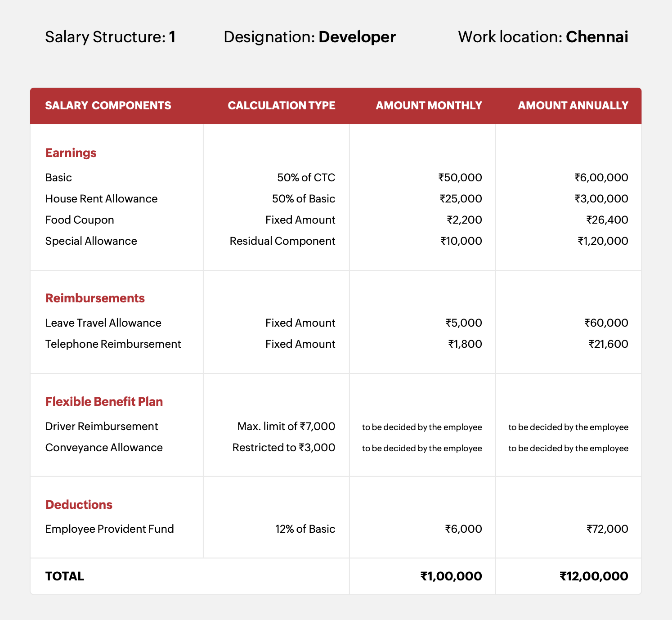Select the Conveyance Allowance label
Image resolution: width=672 pixels, height=620 pixels.
coord(104,448)
